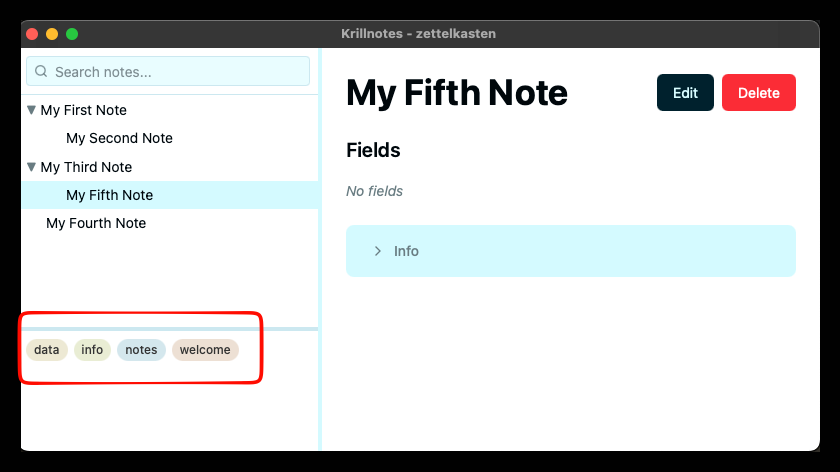Click the yellow minimize window button
Image resolution: width=840 pixels, height=472 pixels.
coord(52,34)
